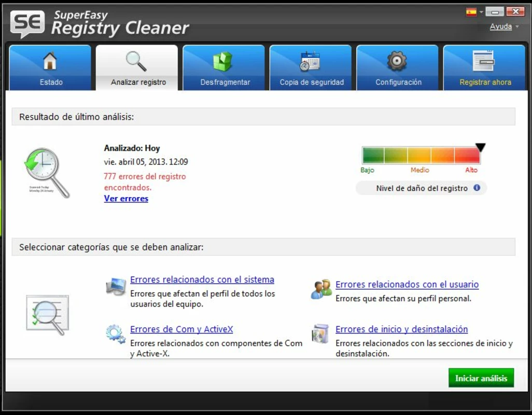The height and width of the screenshot is (415, 532).
Task: Click the 'Bajo' gauge label
Action: tap(368, 170)
